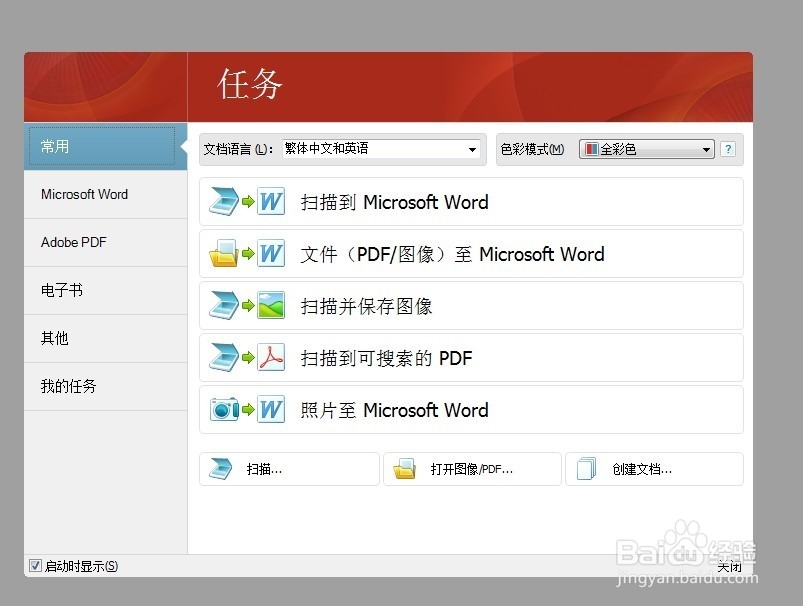Click folder icon on 打开图像/PDF... button
The image size is (803, 606).
(x=405, y=469)
